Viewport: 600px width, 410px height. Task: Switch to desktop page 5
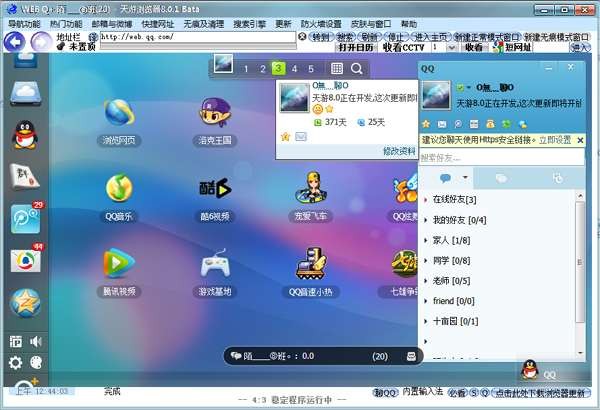click(x=311, y=69)
